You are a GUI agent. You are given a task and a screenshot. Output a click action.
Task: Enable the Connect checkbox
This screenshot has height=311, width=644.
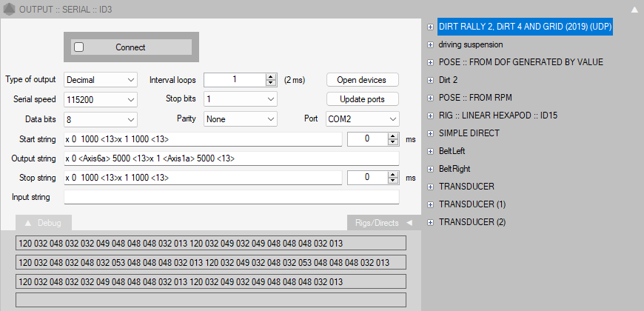click(79, 47)
